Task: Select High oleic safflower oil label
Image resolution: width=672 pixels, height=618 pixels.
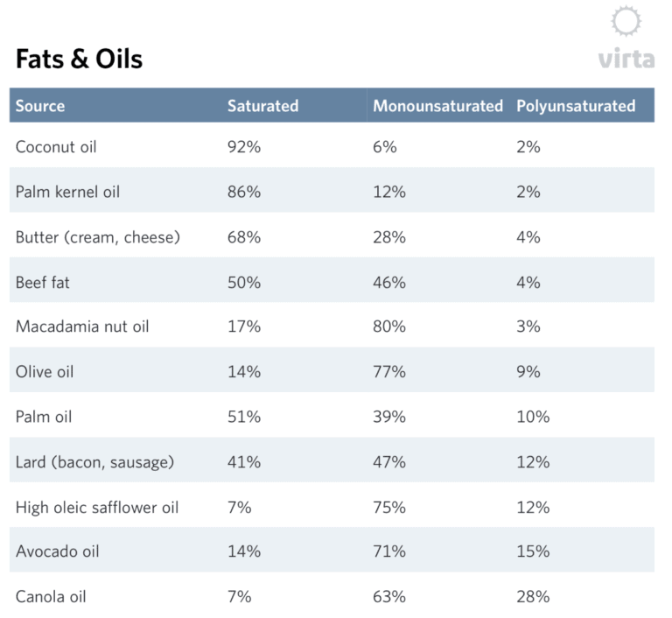Action: click(x=97, y=507)
